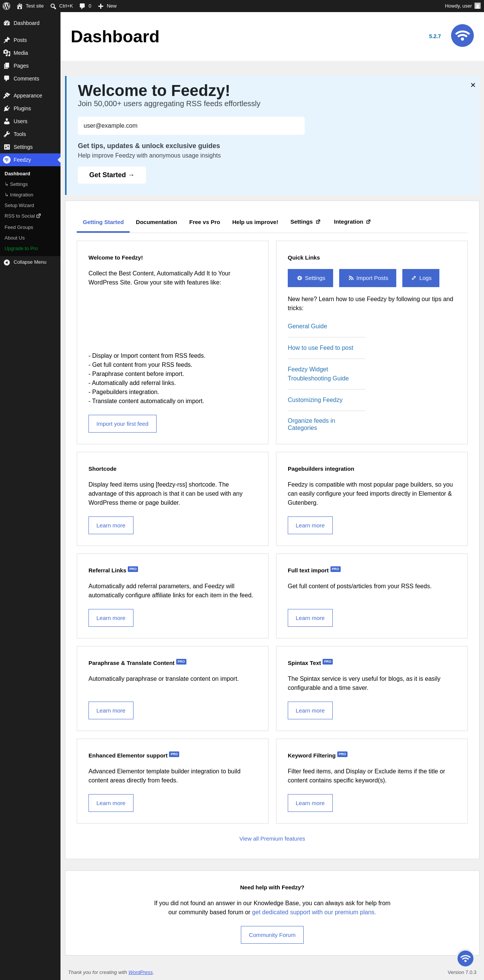The width and height of the screenshot is (484, 980).
Task: View comments bubble in admin bar
Action: click(x=85, y=6)
